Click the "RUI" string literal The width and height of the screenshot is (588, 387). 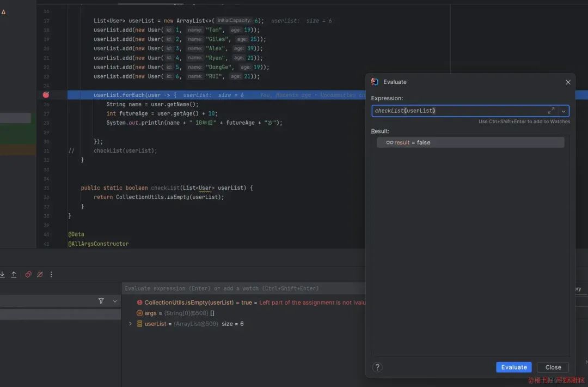point(214,76)
